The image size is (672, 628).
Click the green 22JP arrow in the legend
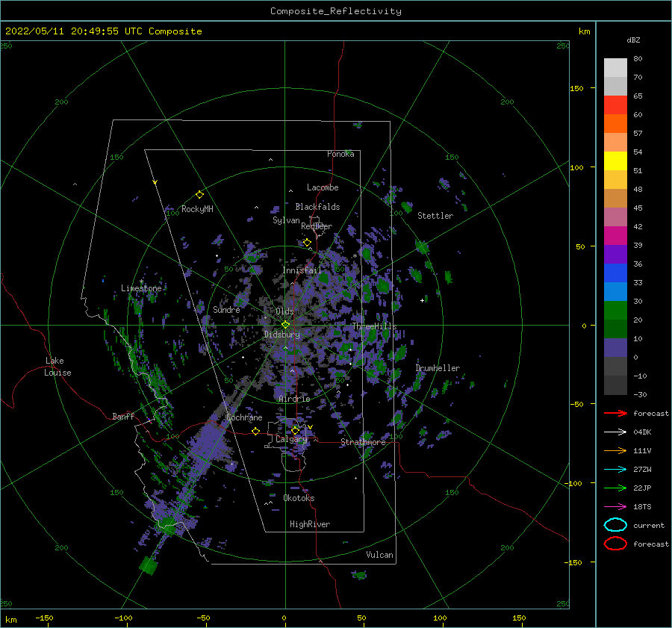[615, 488]
